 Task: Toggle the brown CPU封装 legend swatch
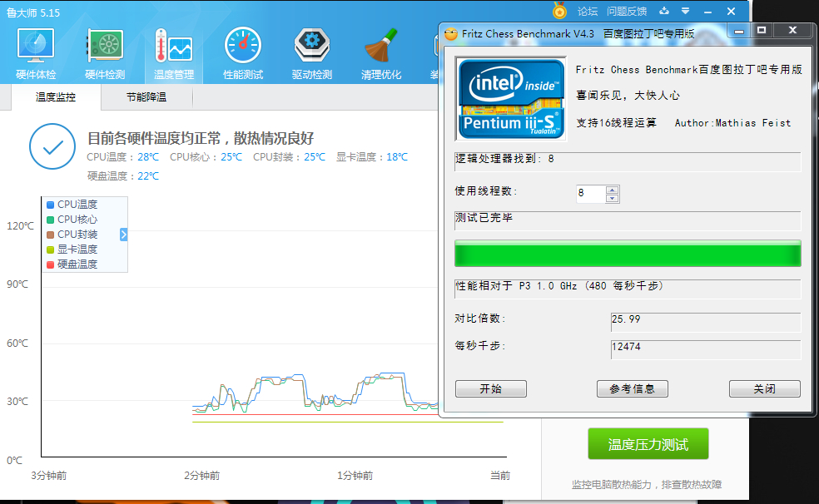[51, 235]
